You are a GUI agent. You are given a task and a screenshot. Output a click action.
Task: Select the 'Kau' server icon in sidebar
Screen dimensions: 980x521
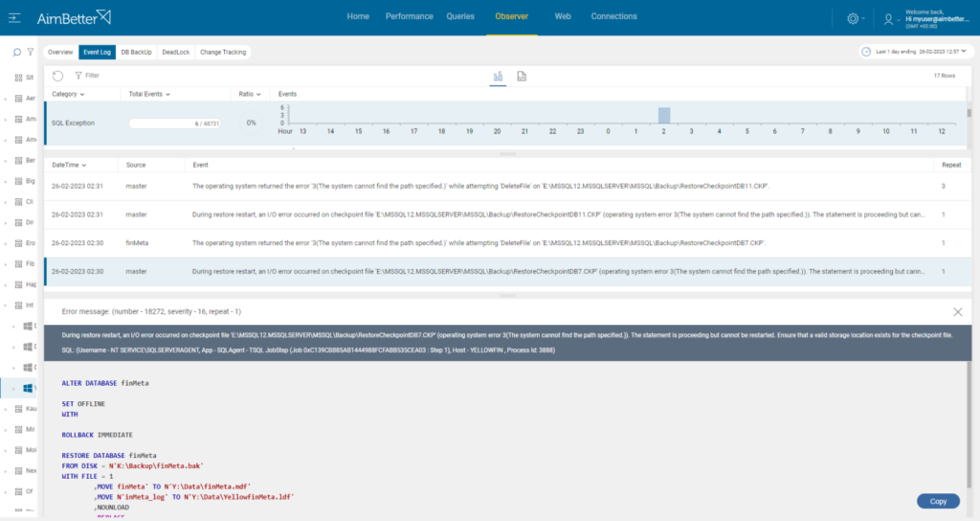coord(18,409)
